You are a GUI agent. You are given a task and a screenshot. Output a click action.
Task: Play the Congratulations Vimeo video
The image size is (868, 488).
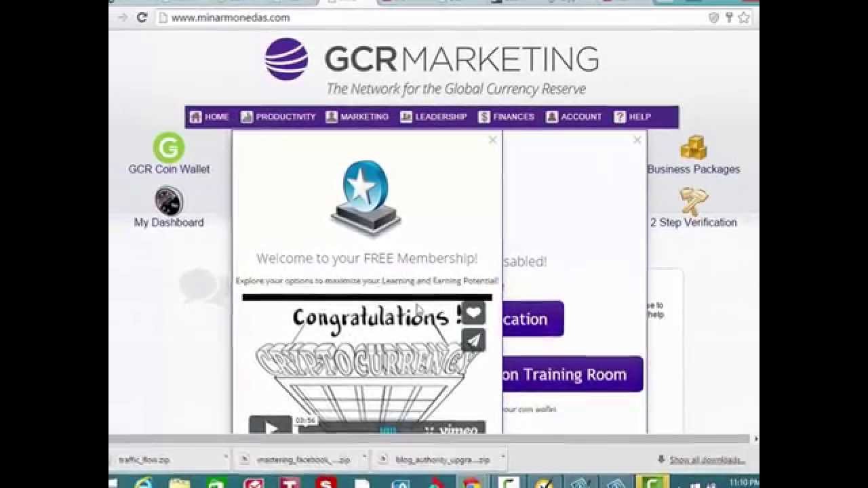pyautogui.click(x=270, y=426)
